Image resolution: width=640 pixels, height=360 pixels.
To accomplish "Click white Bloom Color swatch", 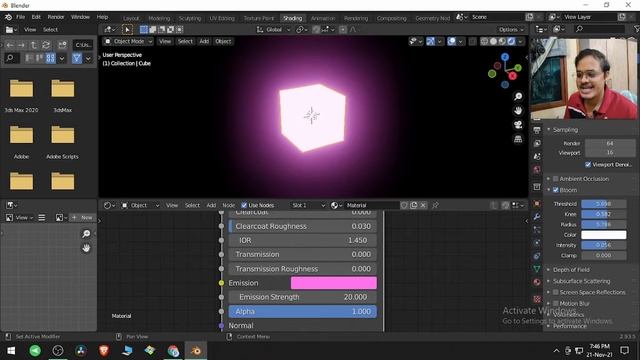I will (604, 235).
